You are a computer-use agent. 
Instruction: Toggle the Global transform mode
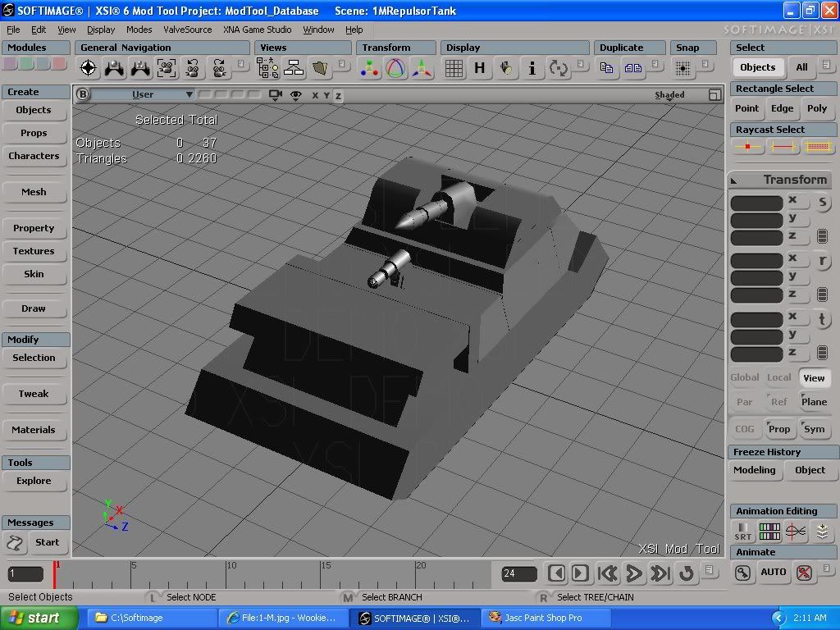click(x=745, y=377)
